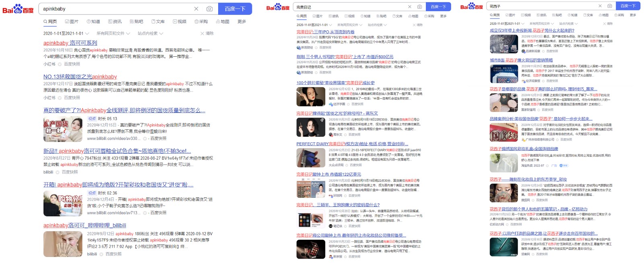Viewport: 644px width, 263px height.
Task: Click the camera icon in 花西子 search box
Action: click(x=610, y=6)
